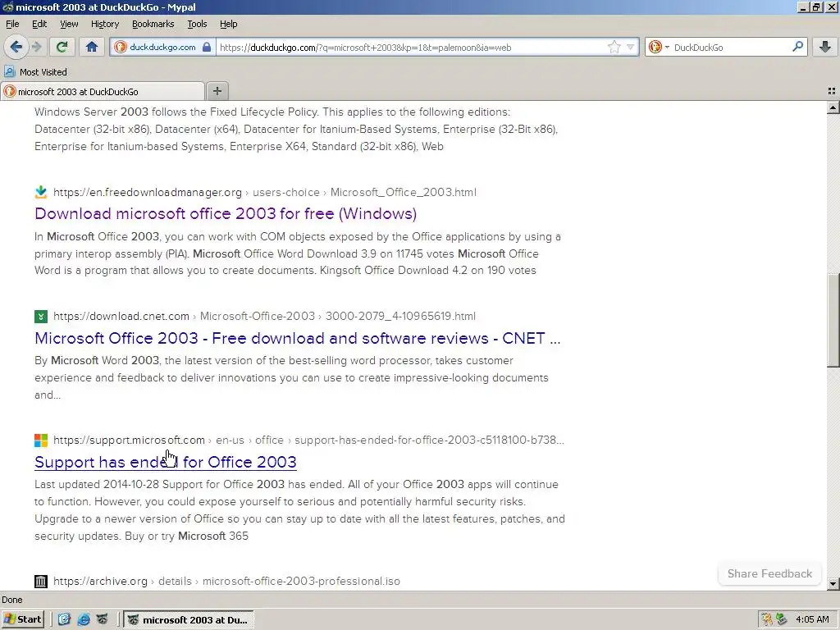Click the List all tabs grid icon
Screen dimensions: 840x630
832,92
